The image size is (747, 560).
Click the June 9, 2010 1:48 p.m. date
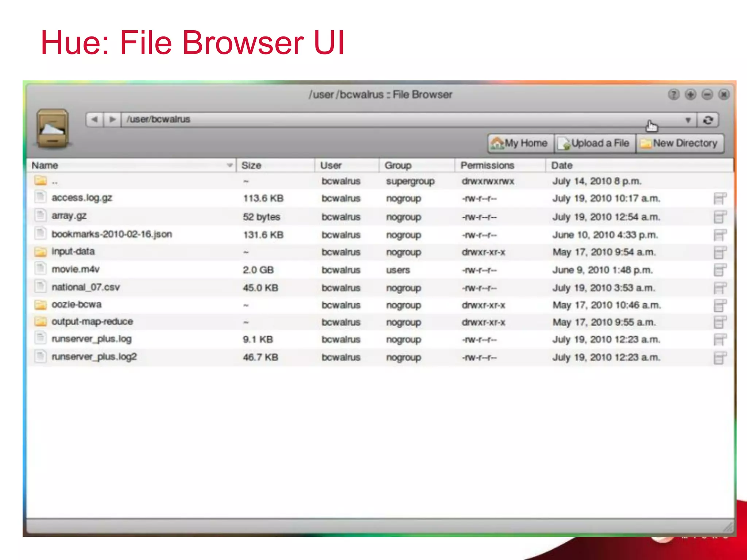point(603,270)
